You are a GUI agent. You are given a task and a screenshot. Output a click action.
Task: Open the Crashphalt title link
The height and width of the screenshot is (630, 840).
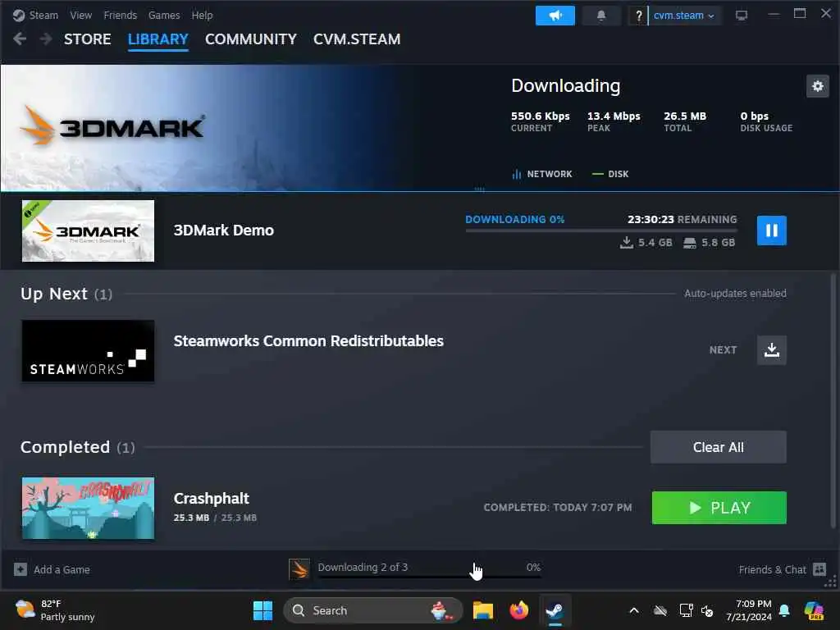click(211, 499)
